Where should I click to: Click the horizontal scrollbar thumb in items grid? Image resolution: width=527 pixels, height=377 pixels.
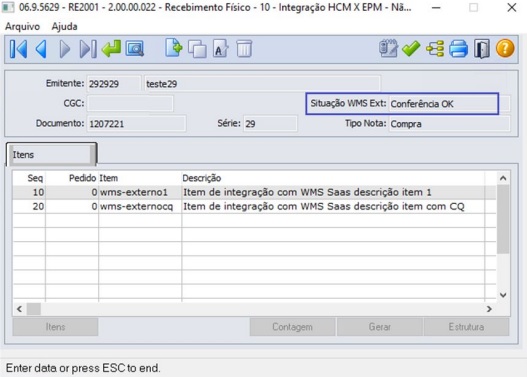click(x=34, y=308)
